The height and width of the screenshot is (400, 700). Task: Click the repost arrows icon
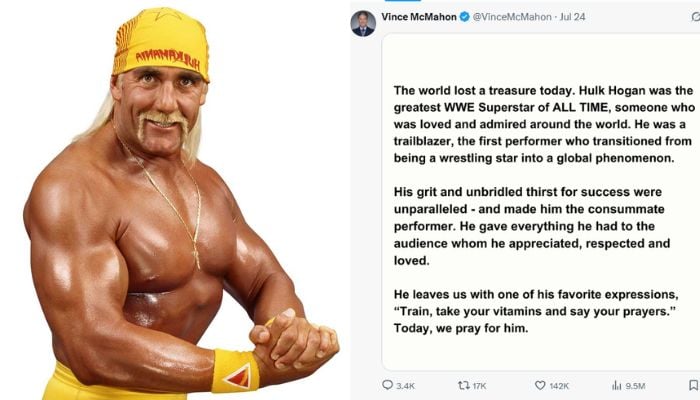click(x=463, y=384)
